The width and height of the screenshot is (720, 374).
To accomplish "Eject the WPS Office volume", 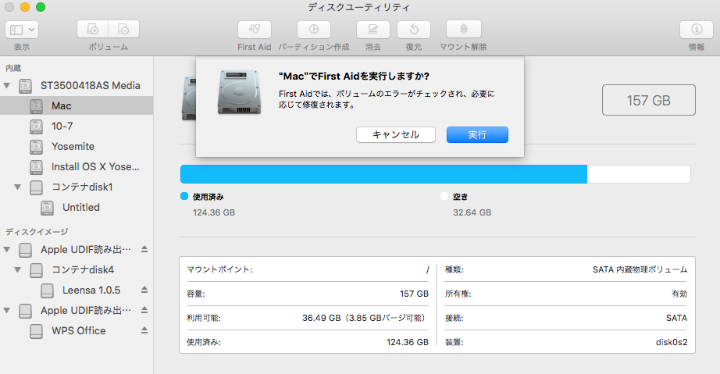I will [x=144, y=330].
